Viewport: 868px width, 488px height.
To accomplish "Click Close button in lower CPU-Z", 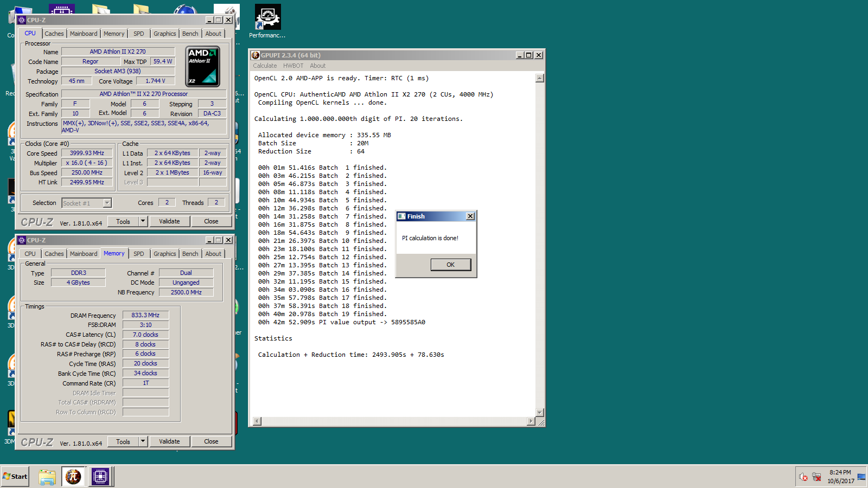I will tap(211, 441).
